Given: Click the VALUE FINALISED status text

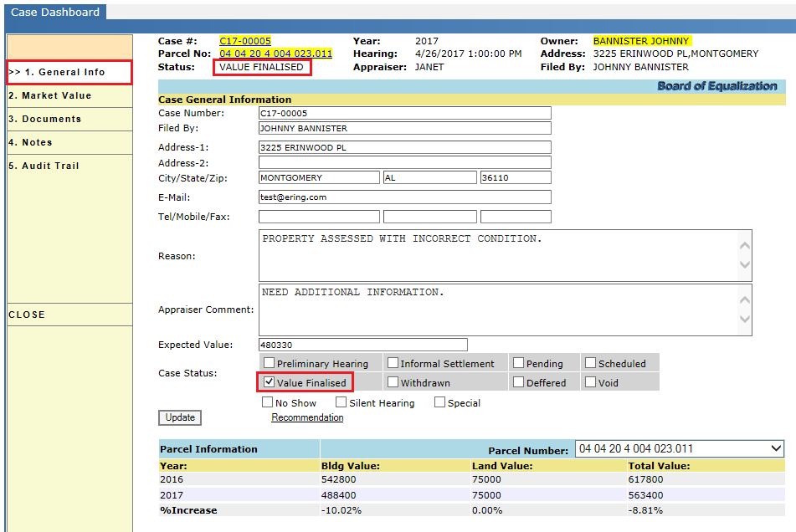Looking at the screenshot, I should click(x=261, y=67).
